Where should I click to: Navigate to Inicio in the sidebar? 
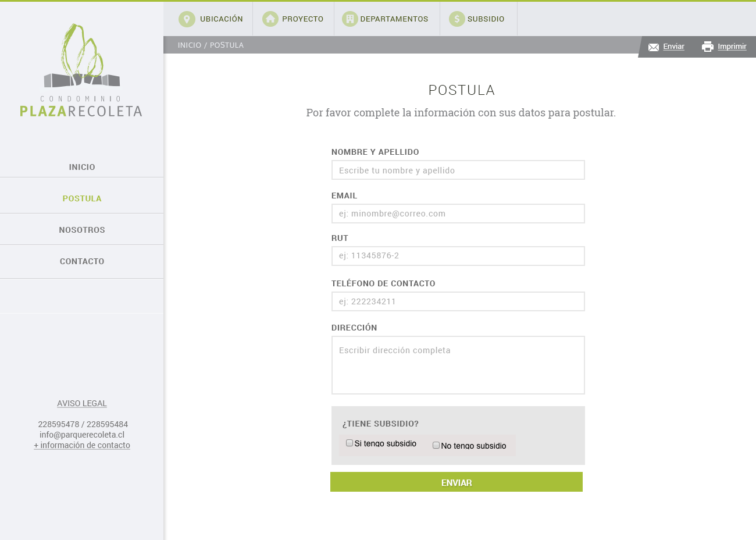(82, 167)
